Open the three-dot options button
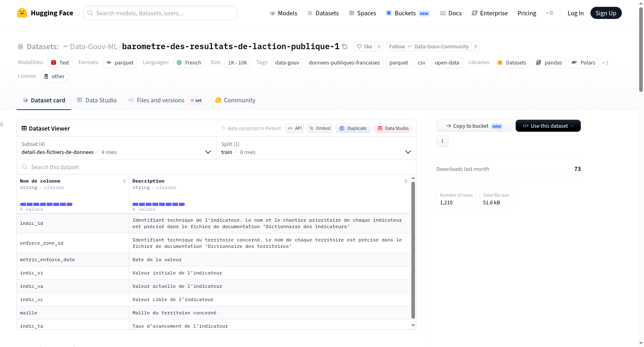This screenshot has height=347, width=644. pyautogui.click(x=442, y=141)
